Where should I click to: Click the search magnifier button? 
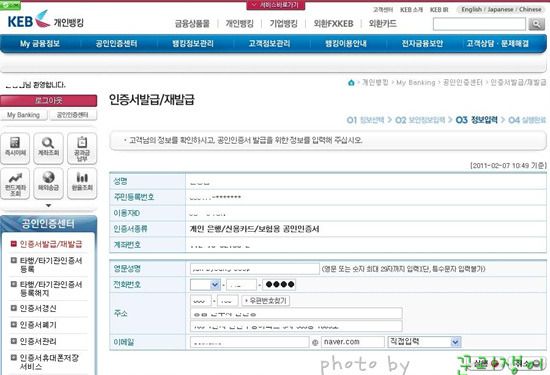(536, 24)
